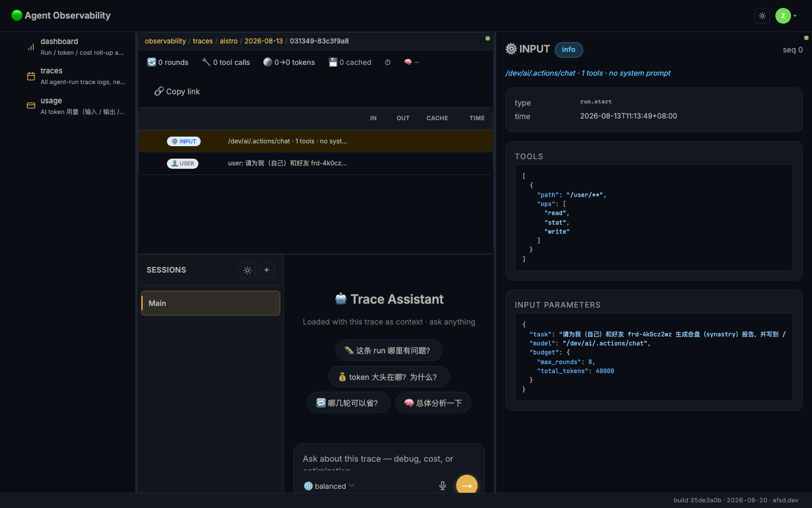Open the usage sidebar item

coord(76,106)
